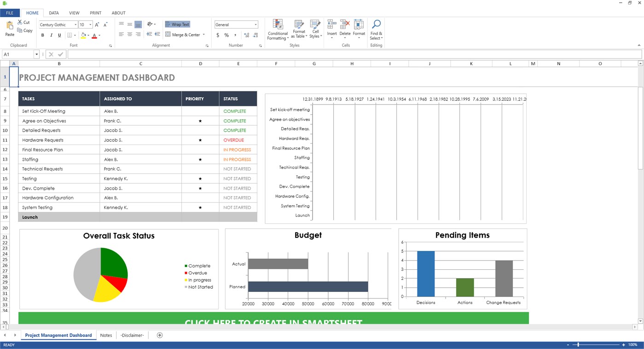The height and width of the screenshot is (349, 644).
Task: Click the green Create in Smartsheet banner
Action: pyautogui.click(x=273, y=319)
